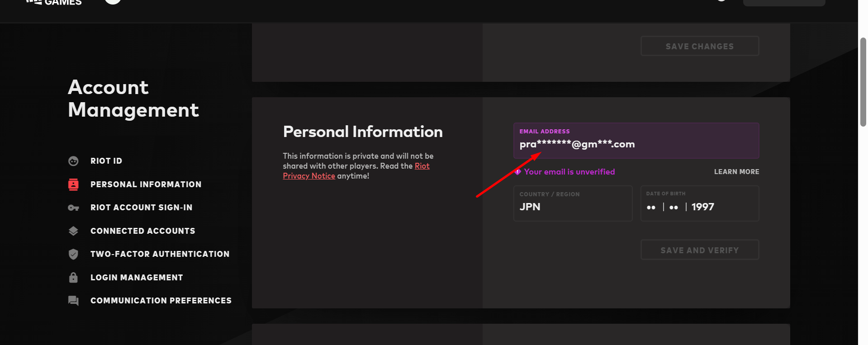Click Learn More about email verification
Image resolution: width=868 pixels, height=345 pixels.
click(x=736, y=172)
